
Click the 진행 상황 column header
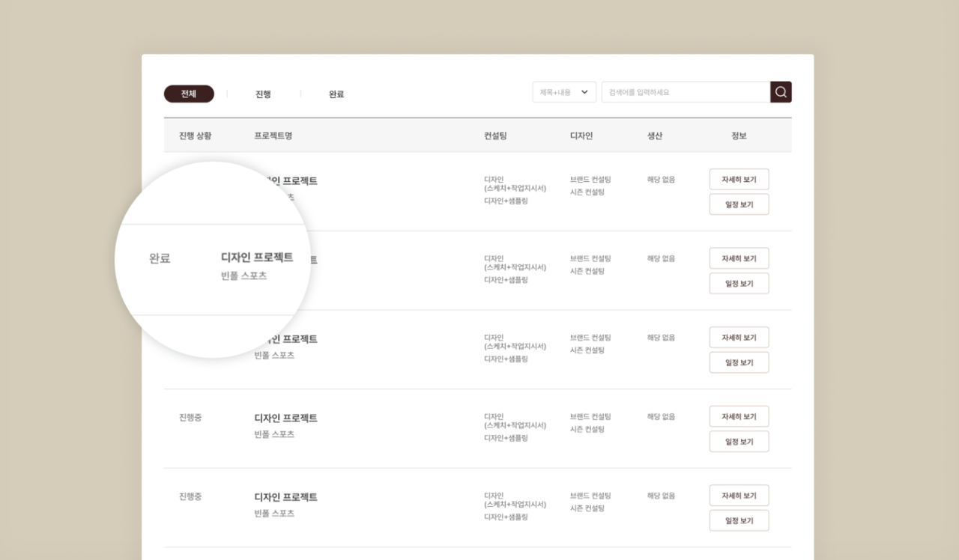[x=196, y=136]
